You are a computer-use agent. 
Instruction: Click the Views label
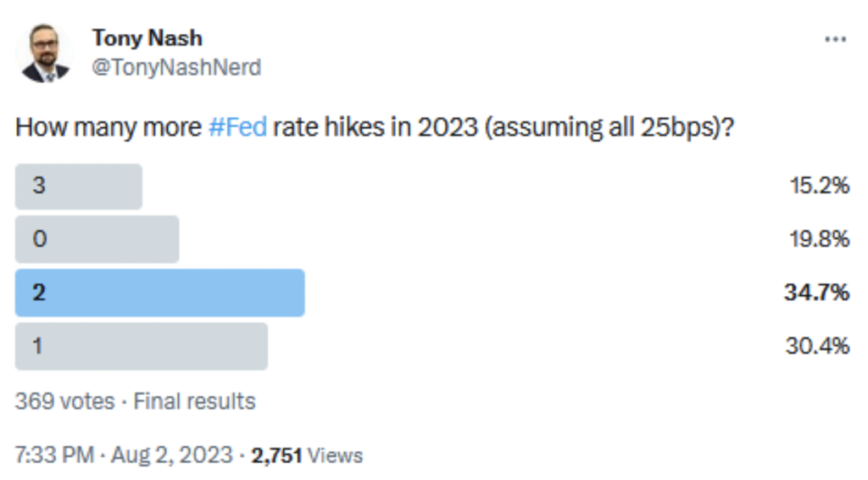(x=335, y=455)
